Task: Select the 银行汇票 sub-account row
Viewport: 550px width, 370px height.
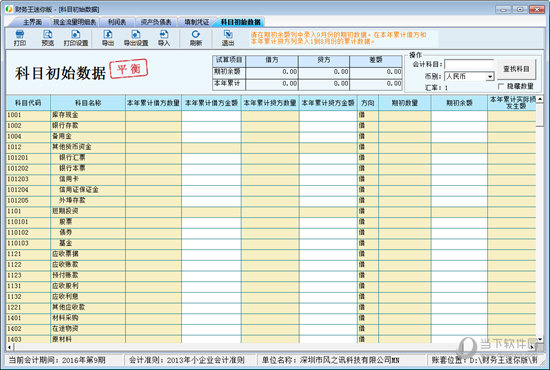Action: tap(72, 158)
